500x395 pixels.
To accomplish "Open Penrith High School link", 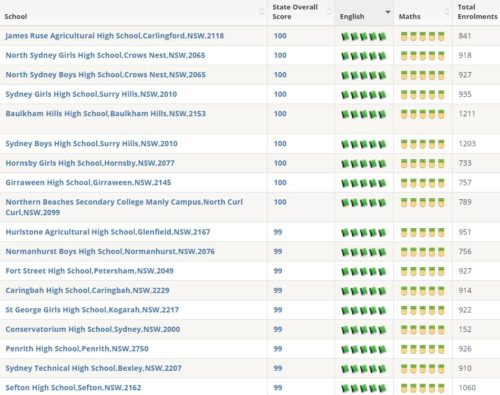I will (x=77, y=349).
